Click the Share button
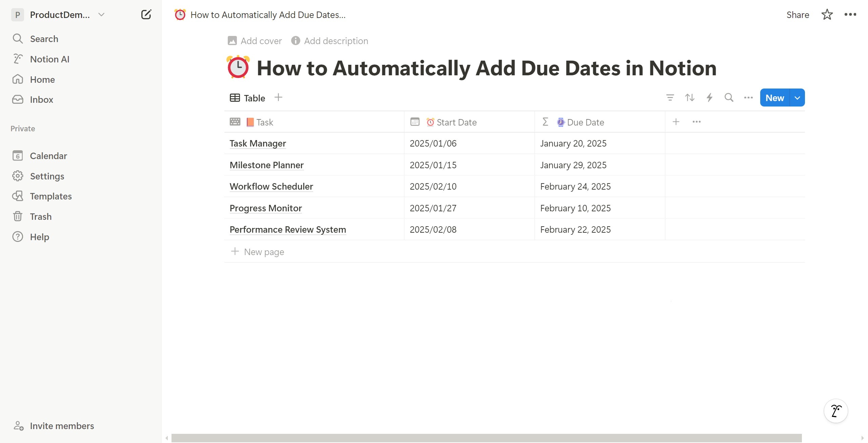The image size is (868, 443). coord(798,15)
